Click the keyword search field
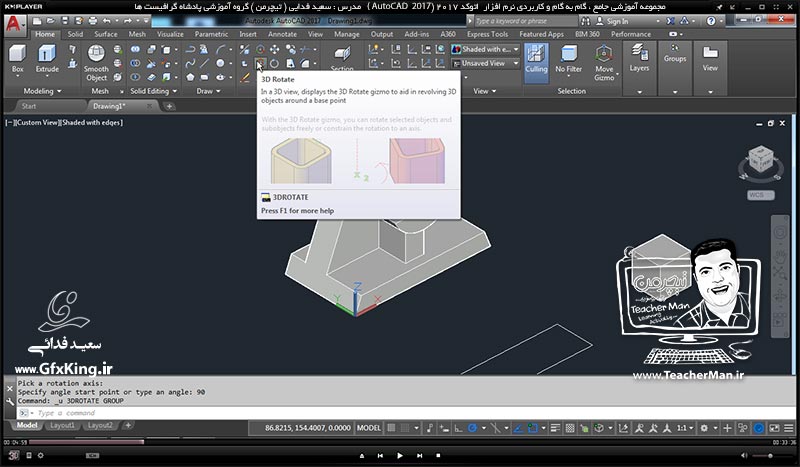Image resolution: width=800 pixels, height=467 pixels. pyautogui.click(x=526, y=21)
